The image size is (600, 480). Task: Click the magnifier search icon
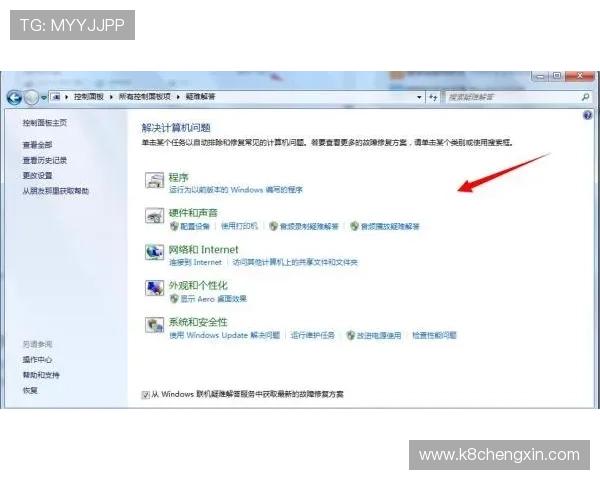pos(585,97)
